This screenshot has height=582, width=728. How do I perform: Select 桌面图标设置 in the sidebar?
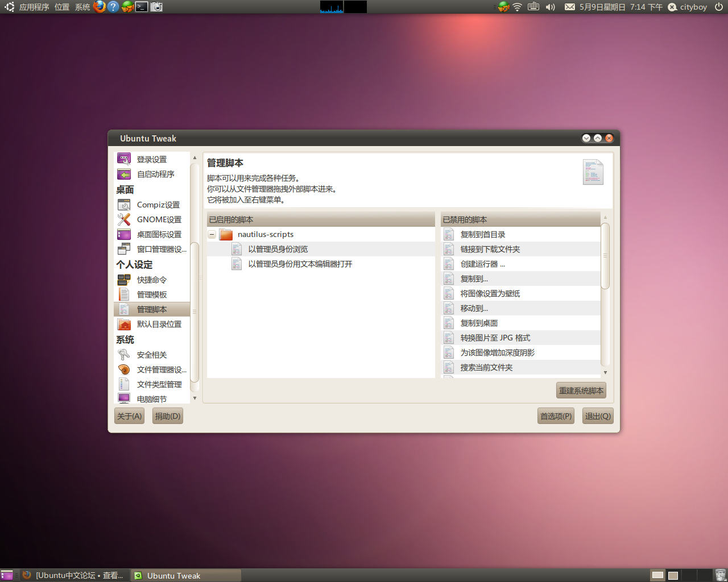click(x=152, y=234)
